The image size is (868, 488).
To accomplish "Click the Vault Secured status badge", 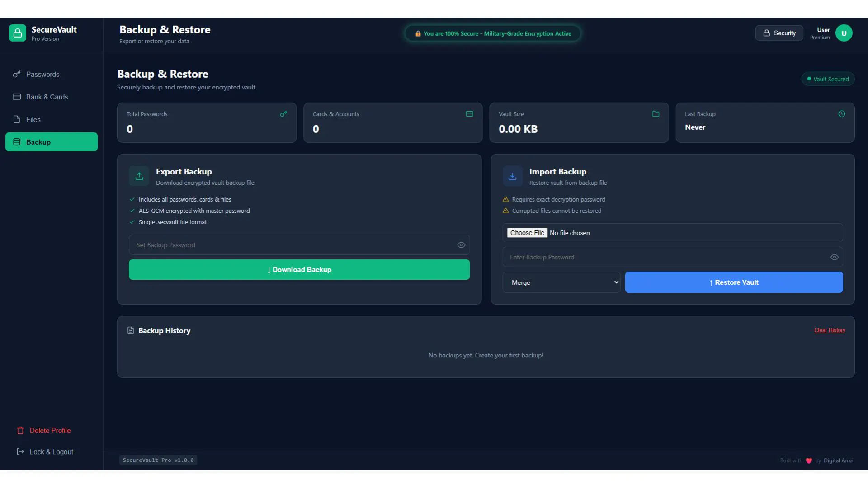I will pos(828,79).
